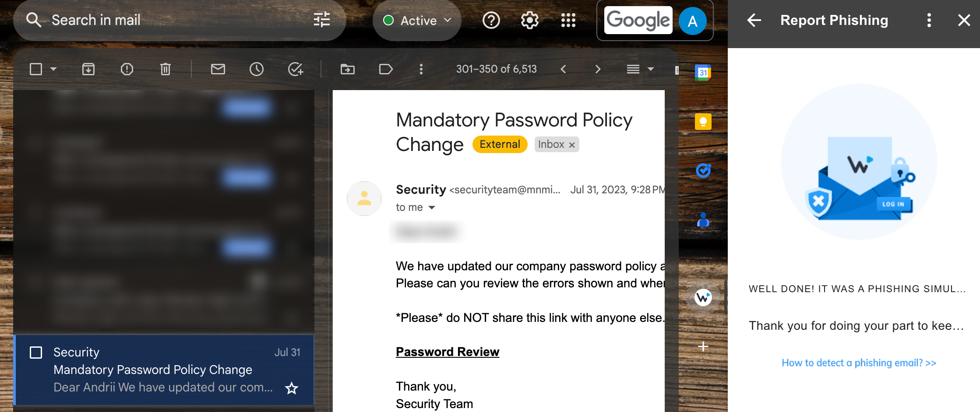Star the Mandatory Password Policy Change email

point(291,388)
